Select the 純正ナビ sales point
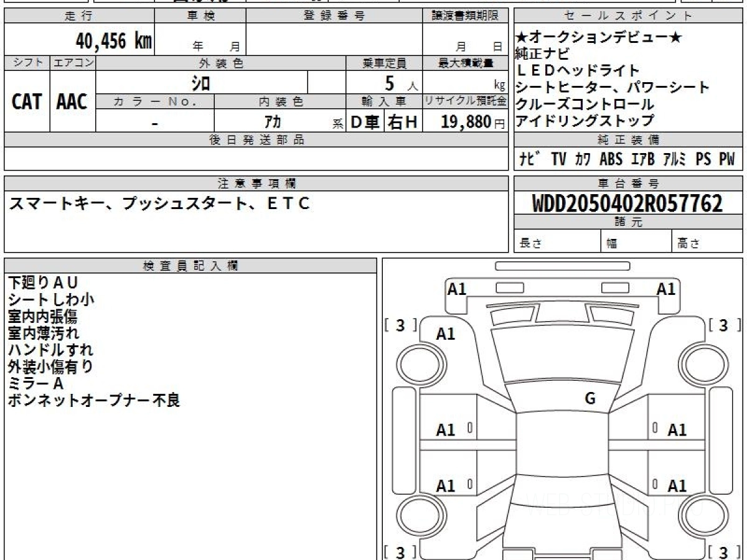Screen dimensions: 747x560 [542, 54]
